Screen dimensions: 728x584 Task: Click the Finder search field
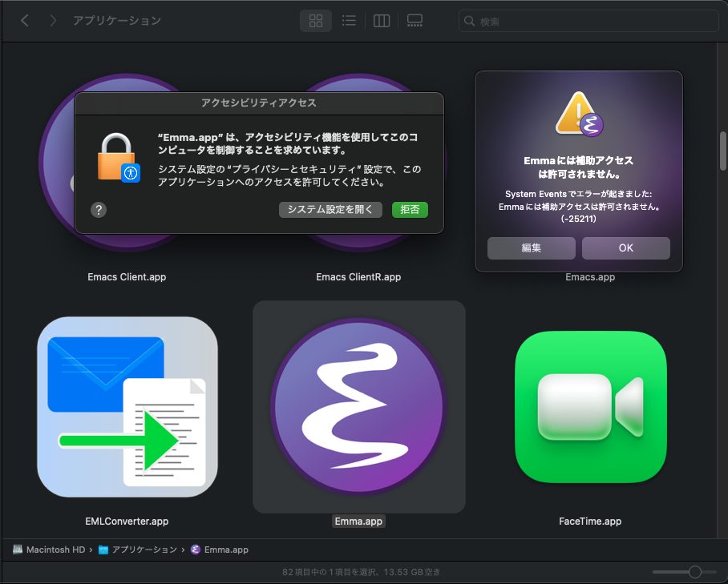(x=588, y=21)
